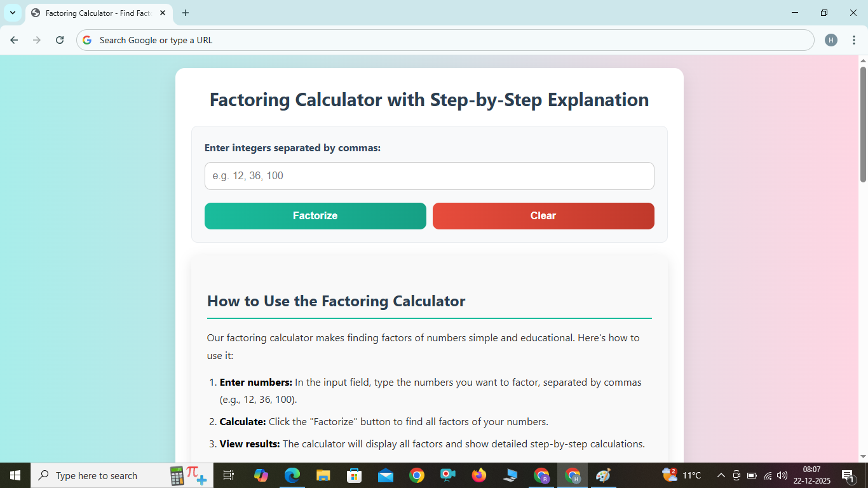868x488 pixels.
Task: Open the Chrome profile with the R badge
Action: (541, 475)
